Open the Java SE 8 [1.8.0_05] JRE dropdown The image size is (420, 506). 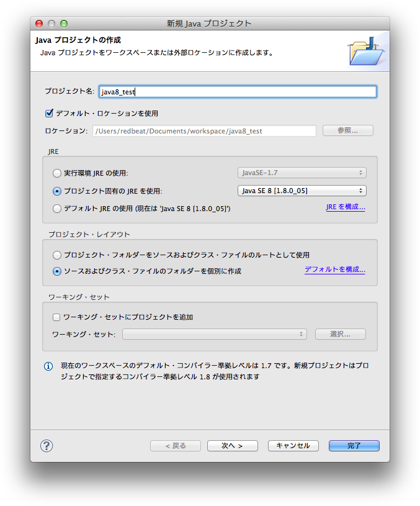[302, 191]
